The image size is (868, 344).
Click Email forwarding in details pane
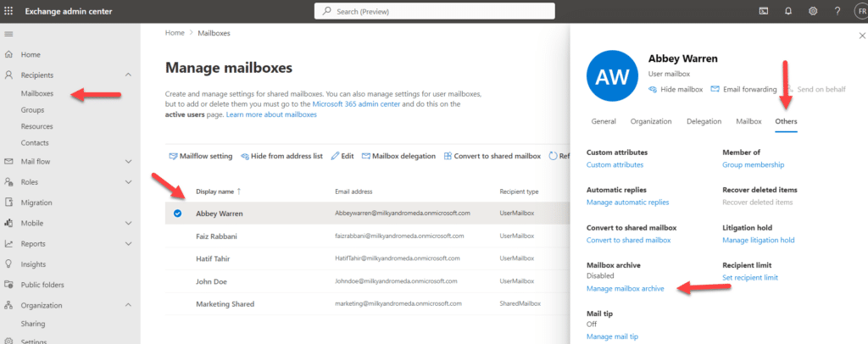pyautogui.click(x=743, y=89)
